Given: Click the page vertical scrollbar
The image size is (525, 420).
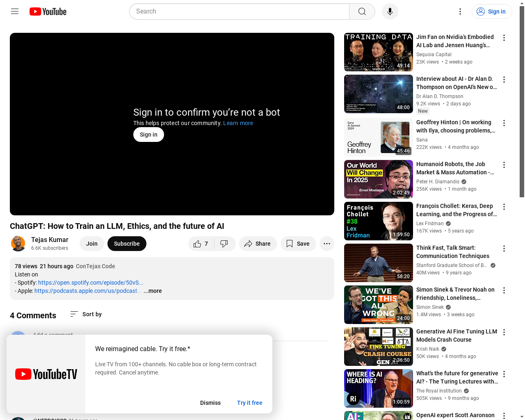Looking at the screenshot, I should click(522, 102).
